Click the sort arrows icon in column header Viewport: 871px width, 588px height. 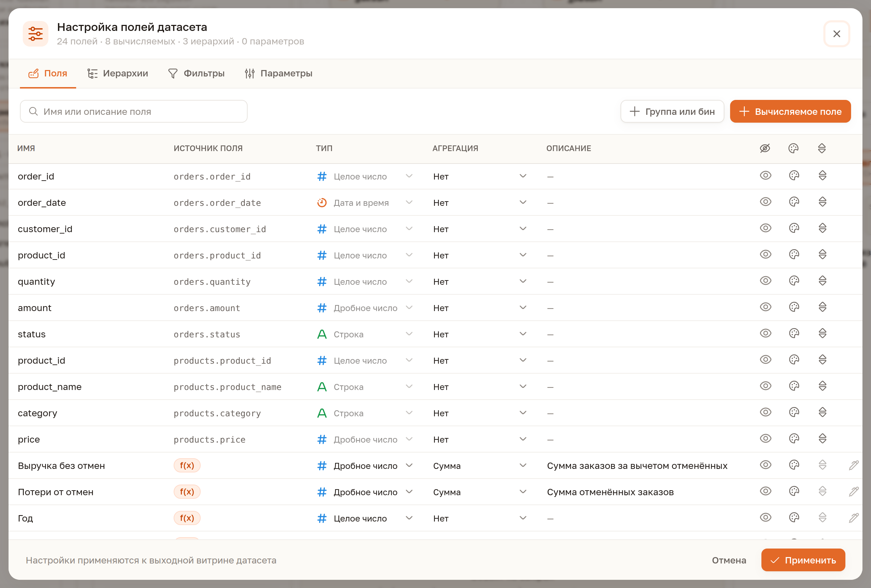[822, 148]
